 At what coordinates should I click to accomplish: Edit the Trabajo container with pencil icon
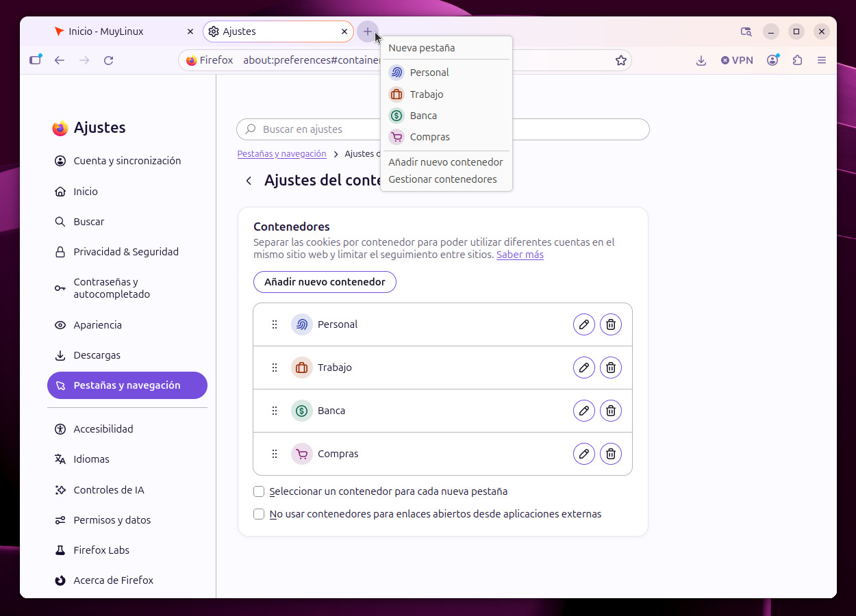[x=584, y=368]
